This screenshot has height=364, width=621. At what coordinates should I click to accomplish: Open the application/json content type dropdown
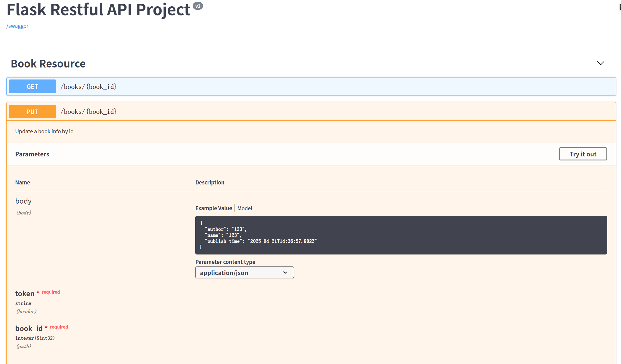point(244,272)
